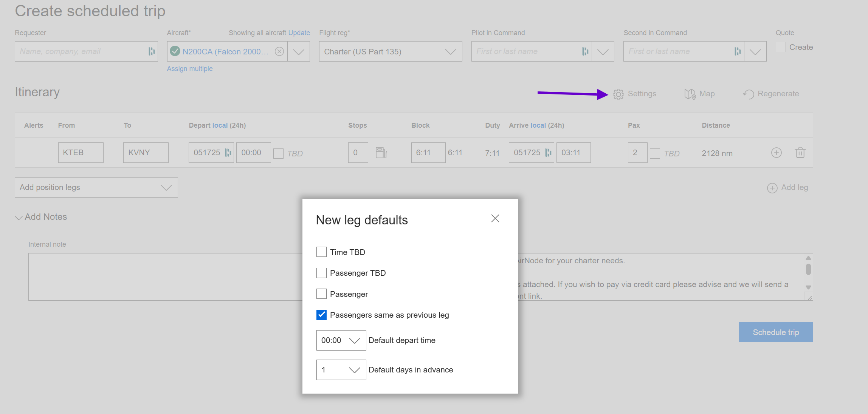Click the fuel stop icon in Stops column
Screen dimensions: 868x414
(381, 153)
